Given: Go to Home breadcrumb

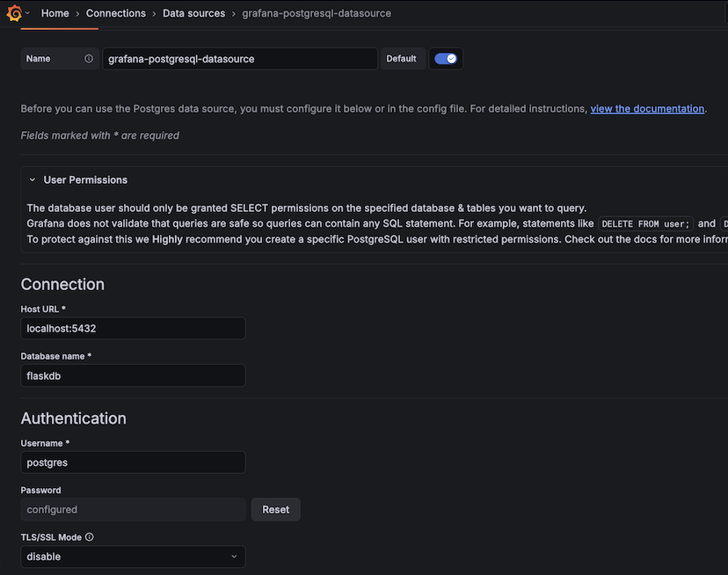Looking at the screenshot, I should point(55,13).
